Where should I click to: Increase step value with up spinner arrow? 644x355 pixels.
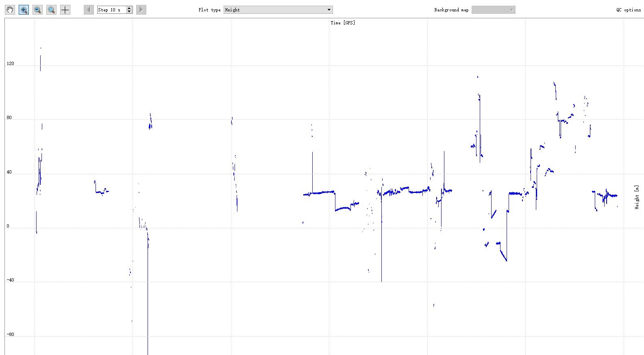click(x=129, y=8)
